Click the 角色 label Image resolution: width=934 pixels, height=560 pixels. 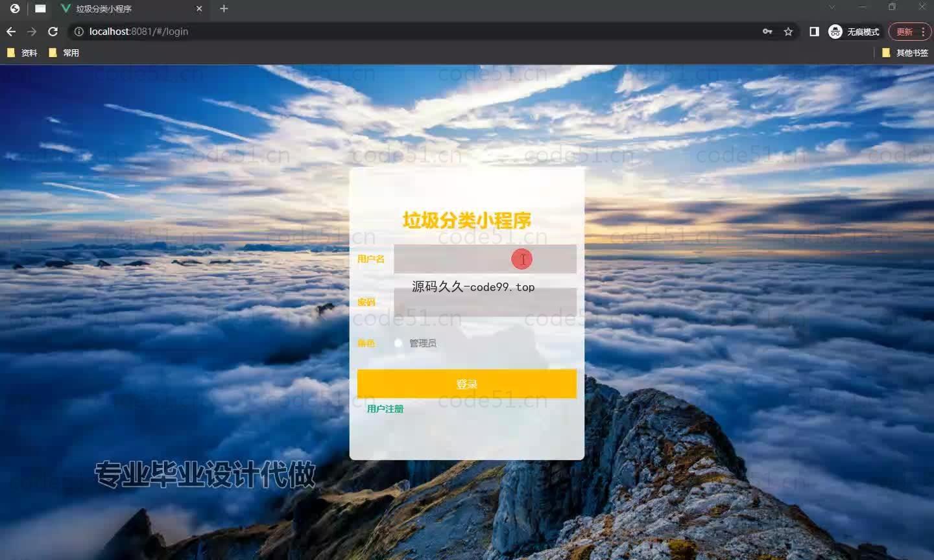click(x=366, y=344)
